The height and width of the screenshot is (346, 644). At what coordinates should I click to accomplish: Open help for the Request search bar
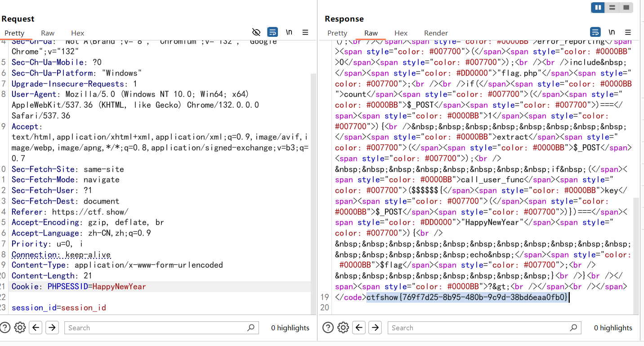click(x=6, y=328)
